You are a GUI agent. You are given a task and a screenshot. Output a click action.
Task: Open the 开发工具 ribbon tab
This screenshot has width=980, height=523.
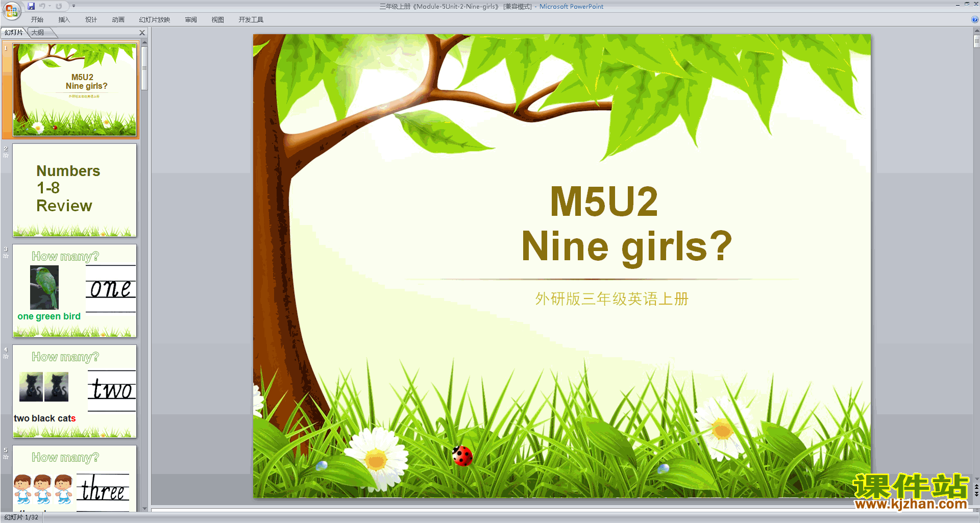[x=251, y=20]
